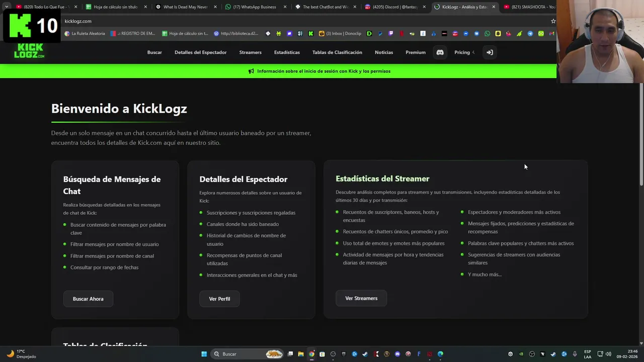
Task: Open Steam from the taskbar
Action: (x=365, y=354)
